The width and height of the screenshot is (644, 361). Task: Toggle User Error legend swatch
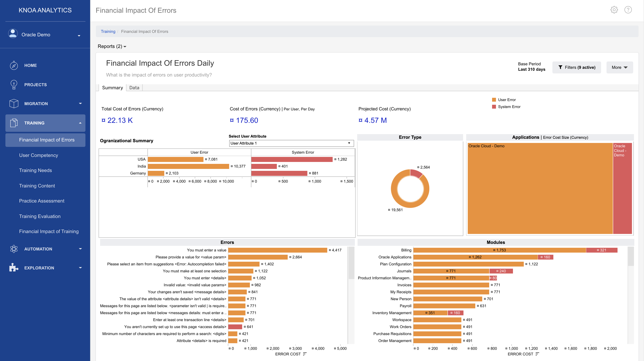point(494,100)
